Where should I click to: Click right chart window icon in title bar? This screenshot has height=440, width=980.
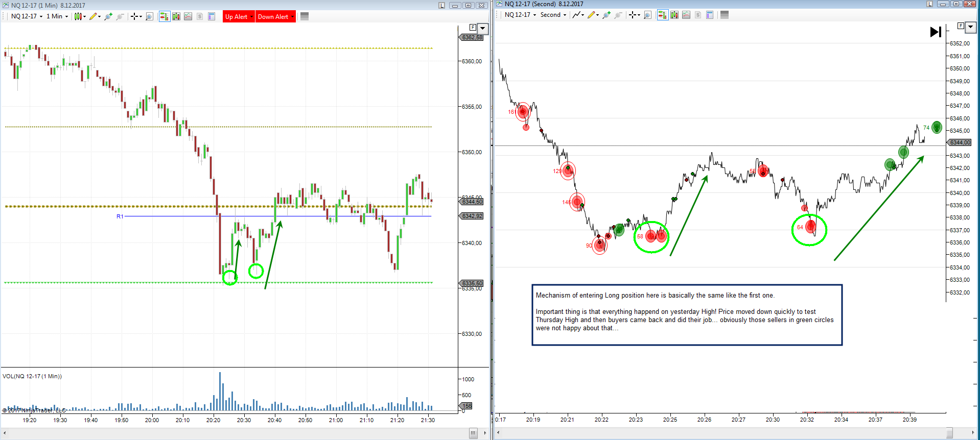point(500,4)
